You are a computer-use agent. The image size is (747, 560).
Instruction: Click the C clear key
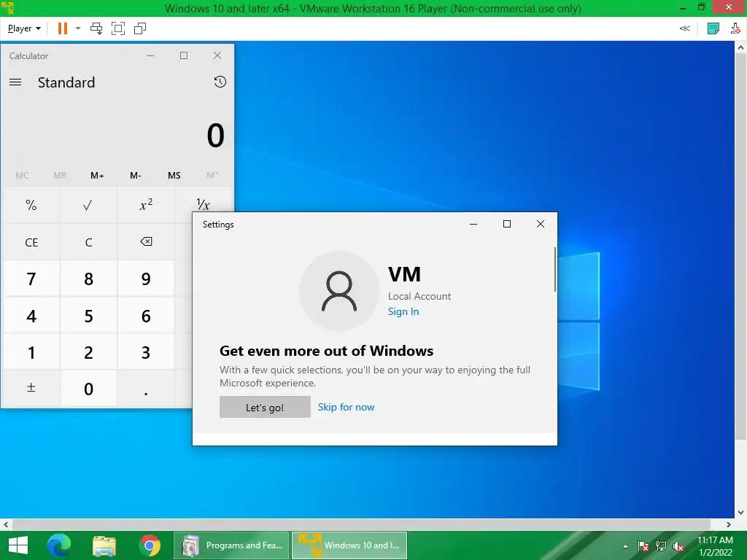point(88,242)
